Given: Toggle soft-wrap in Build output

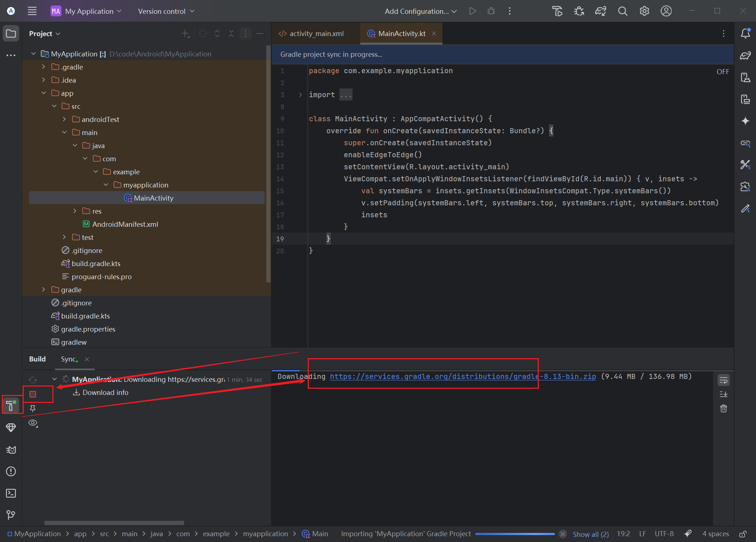Looking at the screenshot, I should 723,380.
